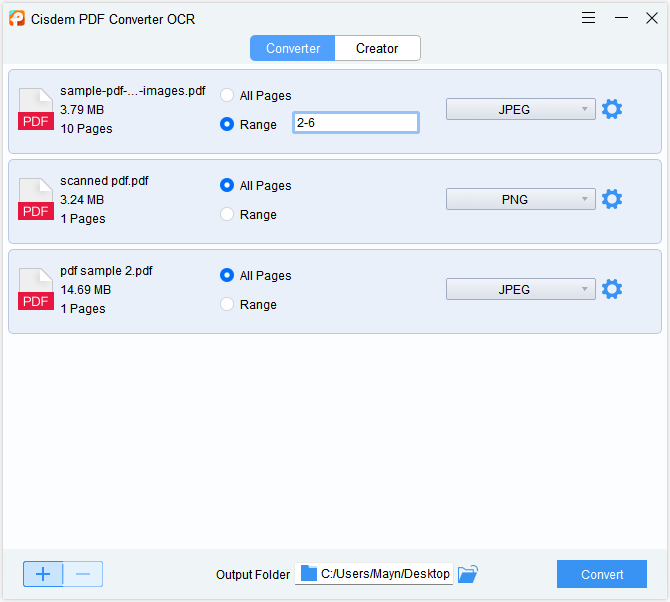The image size is (670, 602).
Task: Expand JPEG format dropdown for first file
Action: point(520,110)
